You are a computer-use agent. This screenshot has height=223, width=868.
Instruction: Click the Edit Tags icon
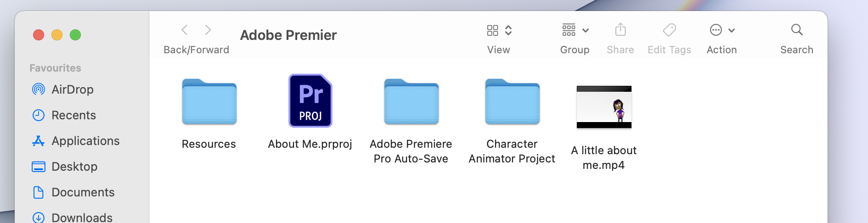click(x=670, y=30)
